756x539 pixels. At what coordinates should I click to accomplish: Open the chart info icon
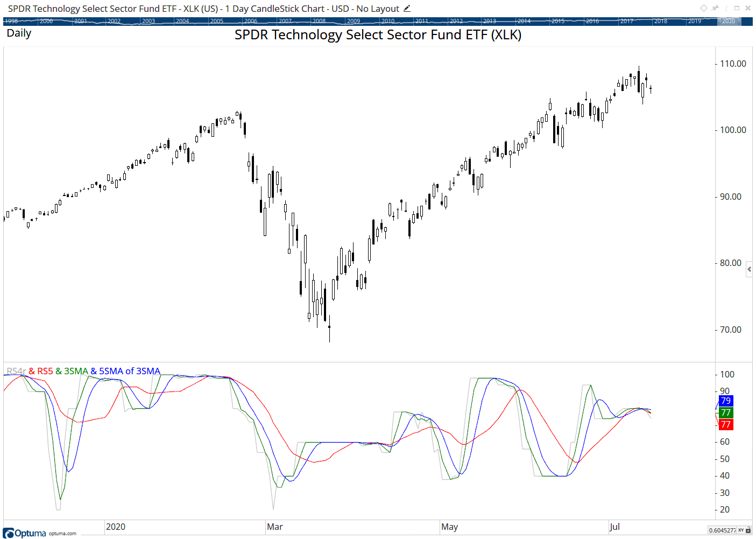[727, 8]
